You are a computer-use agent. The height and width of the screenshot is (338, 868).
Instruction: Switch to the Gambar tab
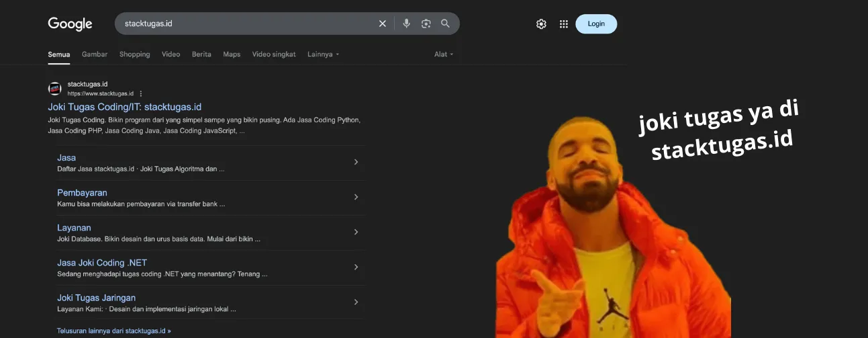[95, 54]
